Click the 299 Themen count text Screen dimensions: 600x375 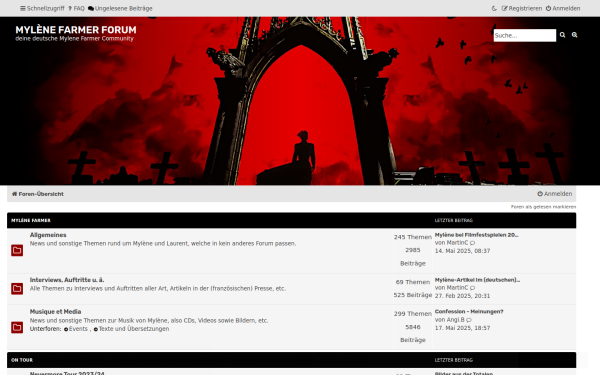(x=412, y=314)
